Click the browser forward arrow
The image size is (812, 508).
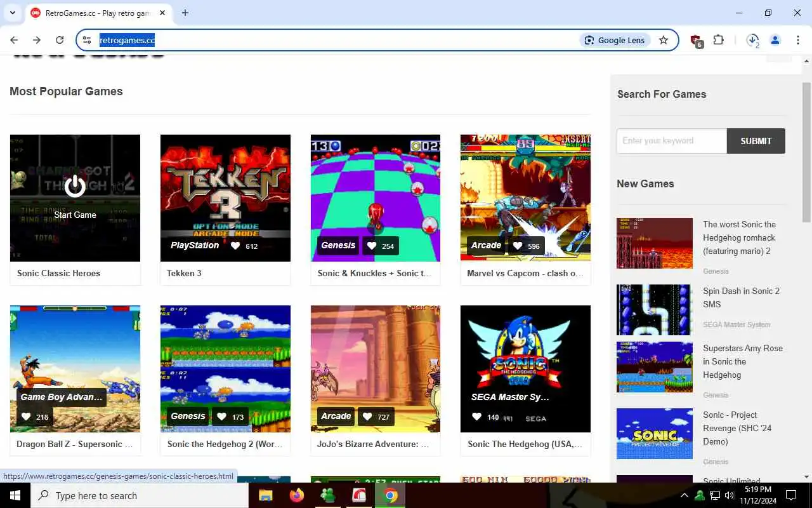[37, 40]
